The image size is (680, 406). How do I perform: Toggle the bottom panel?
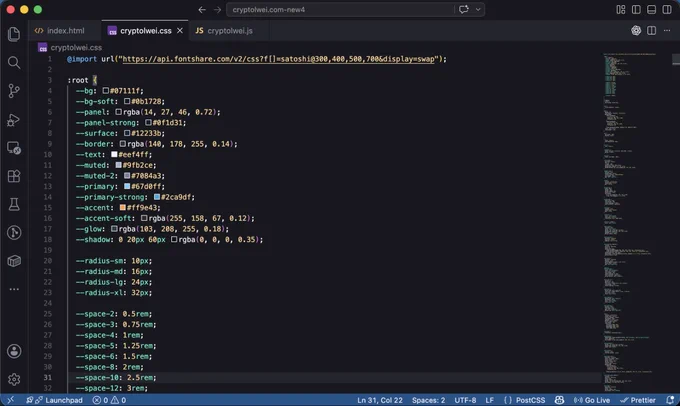[651, 10]
